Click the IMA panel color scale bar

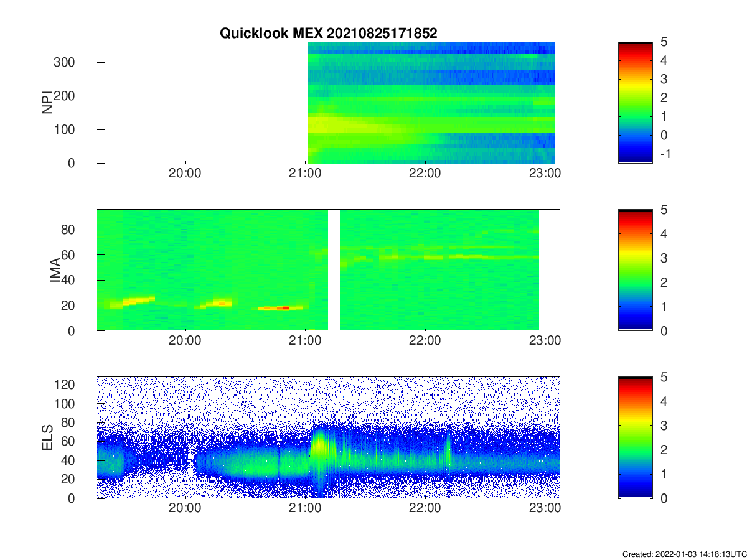(635, 271)
